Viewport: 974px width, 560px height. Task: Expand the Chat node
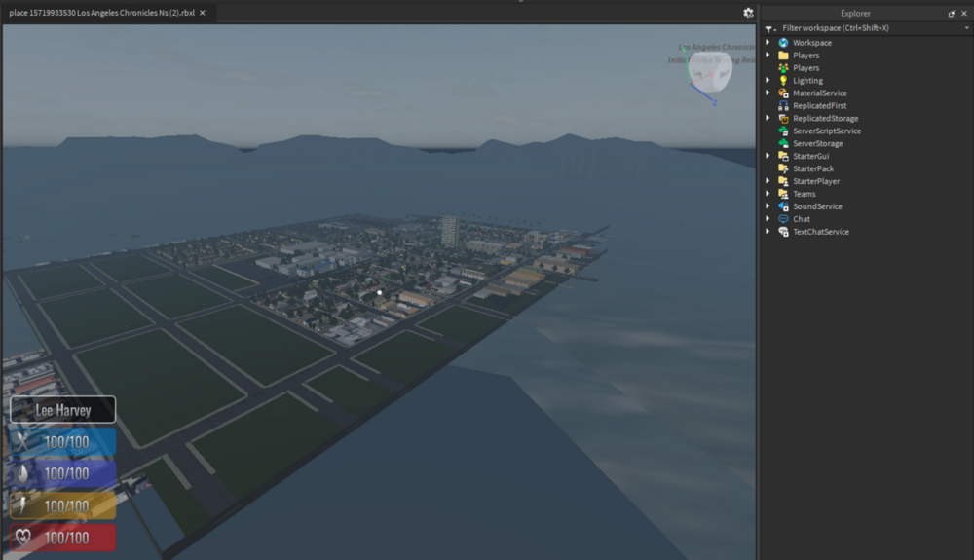pyautogui.click(x=768, y=218)
